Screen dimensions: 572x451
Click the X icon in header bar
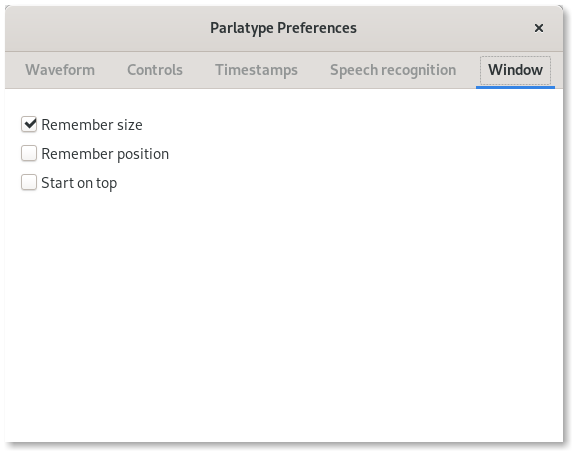(538, 28)
